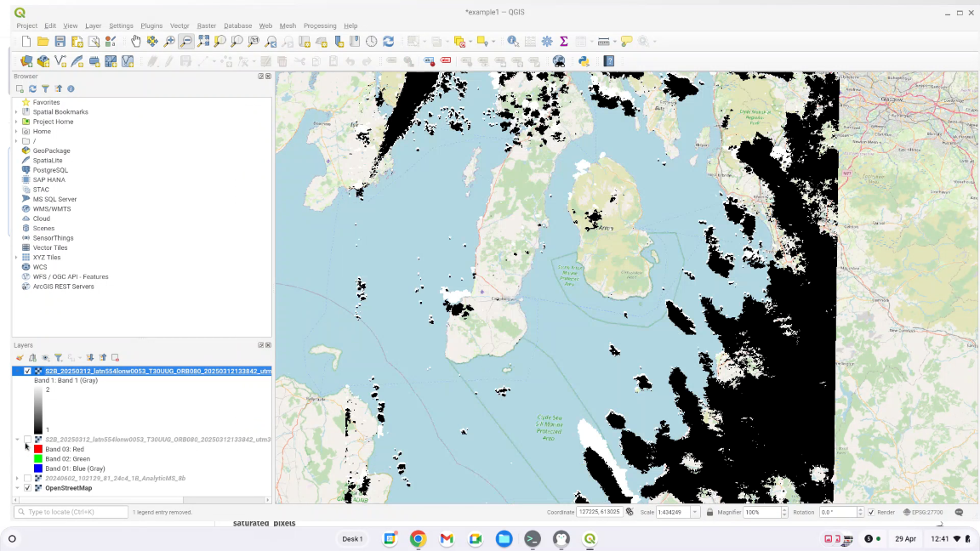
Task: Click the Save Project floppy disk icon
Action: (x=60, y=41)
